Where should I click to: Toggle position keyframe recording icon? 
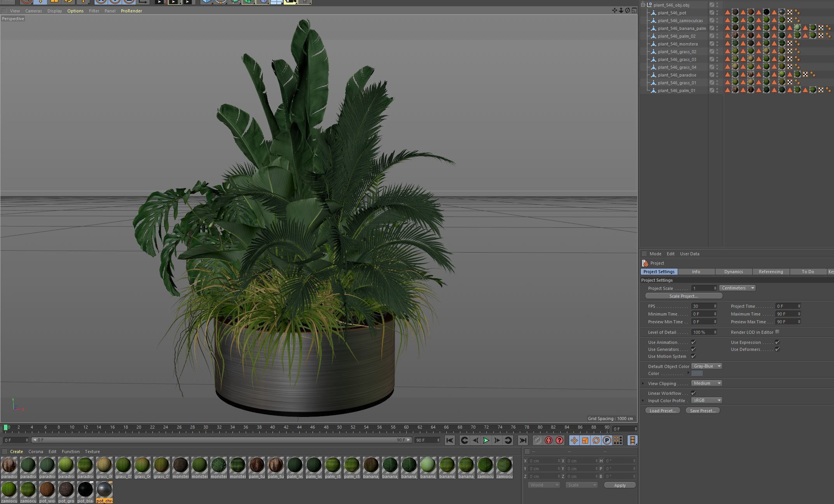(574, 440)
